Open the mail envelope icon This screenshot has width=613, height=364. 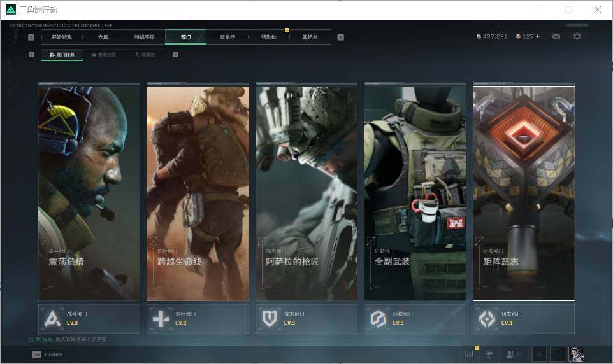pos(556,37)
